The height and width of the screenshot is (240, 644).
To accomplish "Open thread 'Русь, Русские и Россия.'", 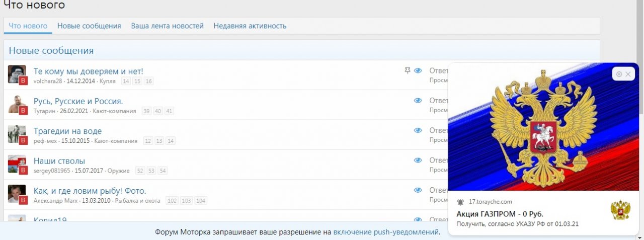I will click(x=78, y=101).
